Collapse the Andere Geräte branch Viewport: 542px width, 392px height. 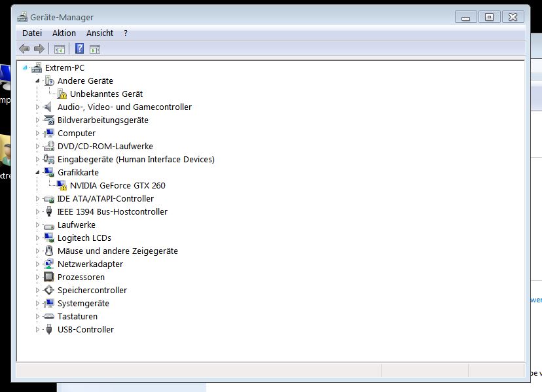point(38,81)
